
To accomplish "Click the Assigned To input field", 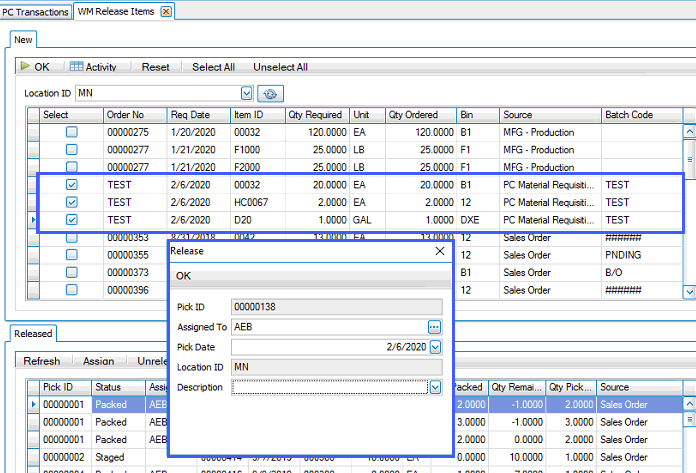I will coord(328,327).
